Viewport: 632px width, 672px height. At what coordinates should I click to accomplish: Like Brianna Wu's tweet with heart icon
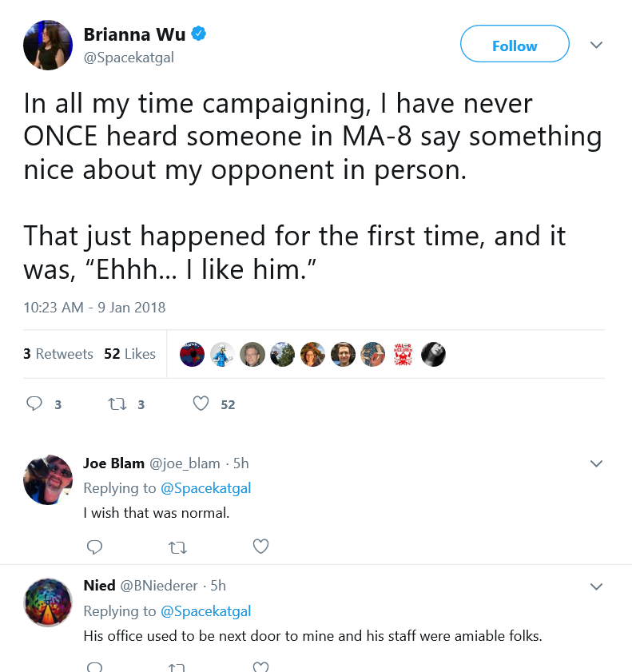coord(201,404)
